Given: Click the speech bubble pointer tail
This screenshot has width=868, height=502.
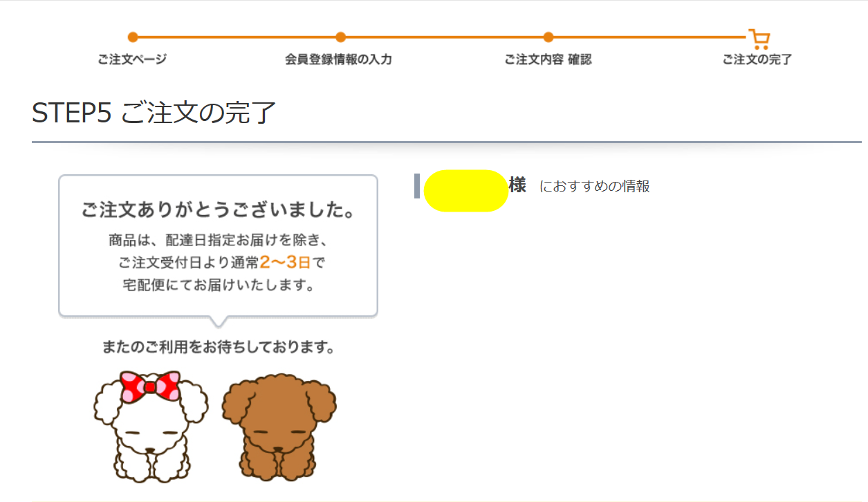Looking at the screenshot, I should tap(219, 321).
